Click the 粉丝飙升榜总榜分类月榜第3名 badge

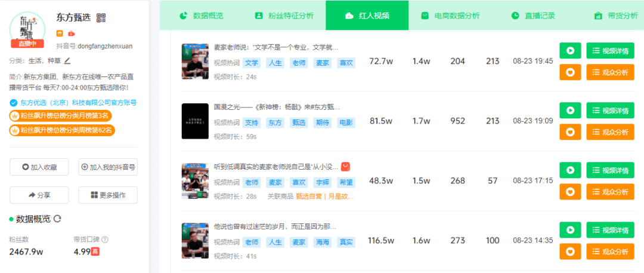coord(60,116)
